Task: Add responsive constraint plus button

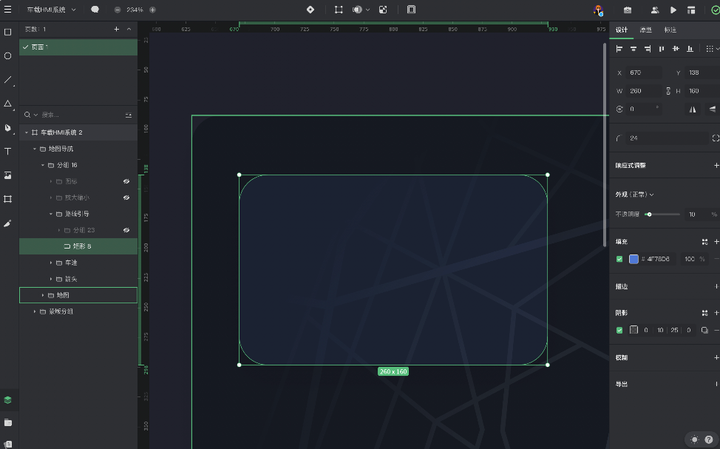Action: click(x=716, y=165)
